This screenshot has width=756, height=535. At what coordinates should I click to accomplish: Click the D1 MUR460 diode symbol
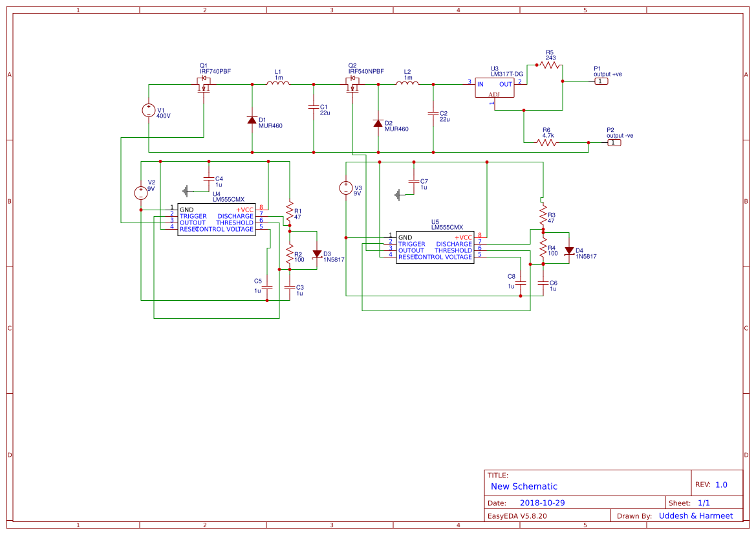tap(252, 120)
